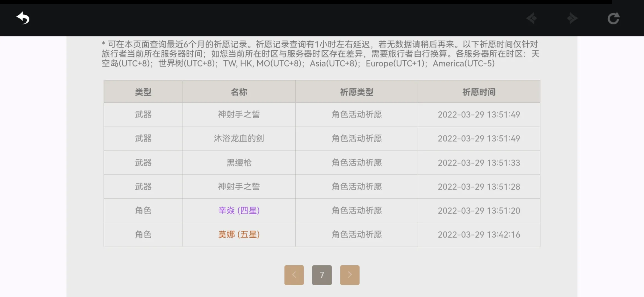Click first 神射手之誓 record name
Viewport: 644px width, 297px height.
[239, 114]
